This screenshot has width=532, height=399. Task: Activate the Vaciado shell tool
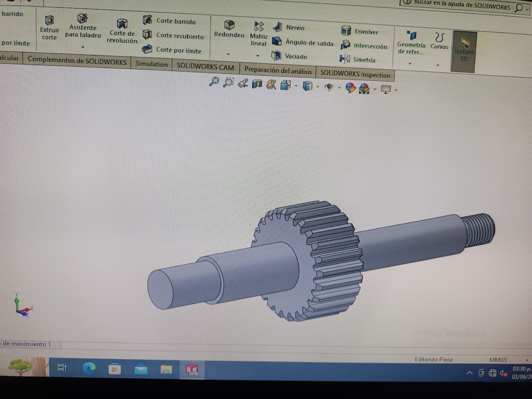290,56
